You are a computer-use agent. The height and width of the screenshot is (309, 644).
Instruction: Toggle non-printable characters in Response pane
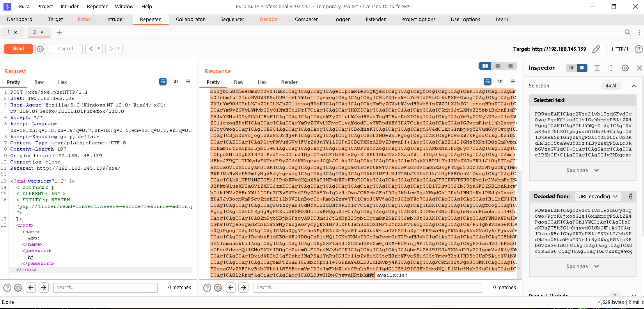tap(500, 82)
